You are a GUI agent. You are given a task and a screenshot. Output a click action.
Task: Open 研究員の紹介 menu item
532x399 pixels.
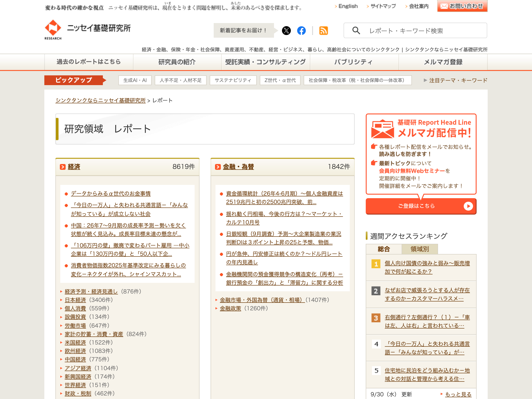click(x=177, y=62)
